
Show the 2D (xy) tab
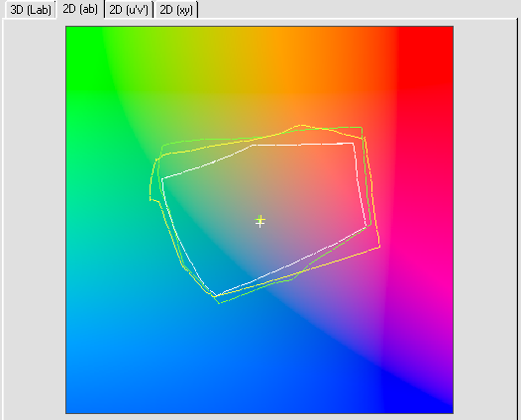[176, 10]
